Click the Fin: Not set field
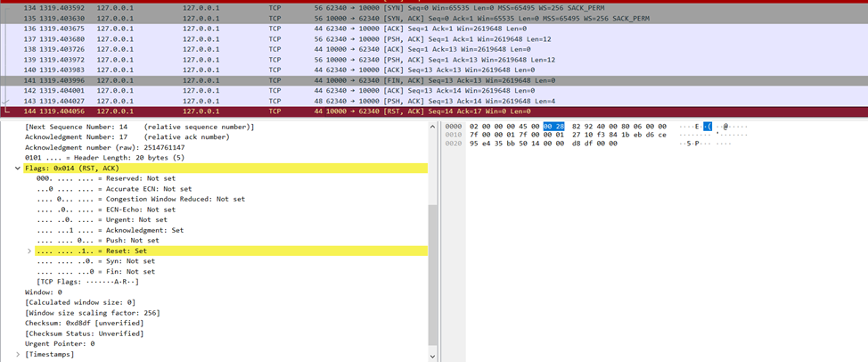This screenshot has width=868, height=362. click(x=96, y=272)
